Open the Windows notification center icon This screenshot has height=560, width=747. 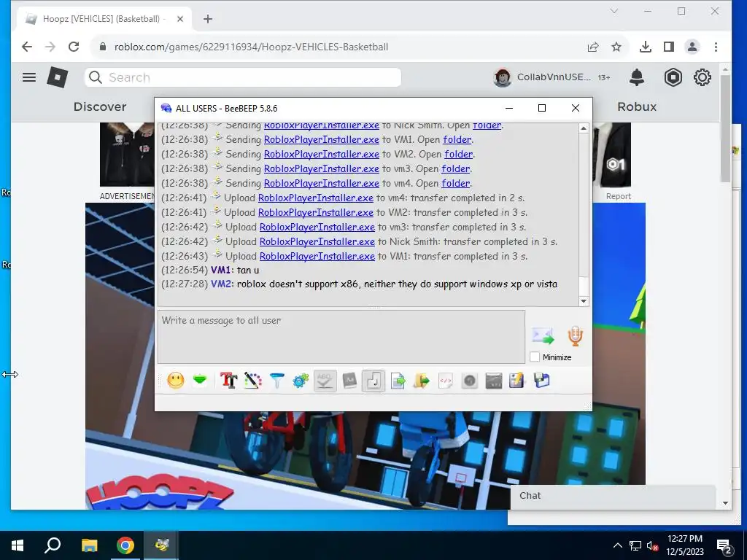pos(724,545)
